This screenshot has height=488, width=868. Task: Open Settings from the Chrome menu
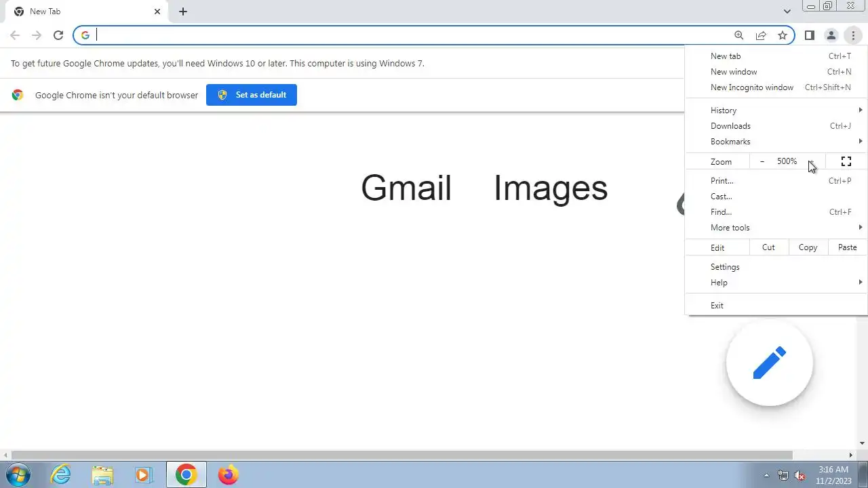[776, 267]
